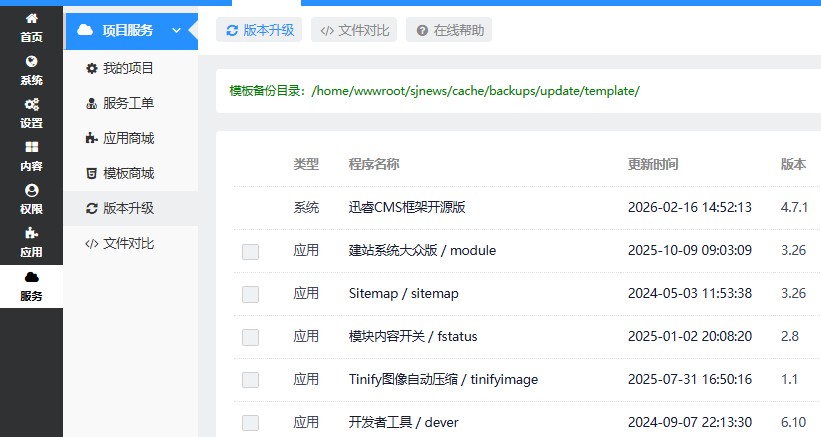
Task: Click the gear icon beside 我的项目
Action: (92, 68)
